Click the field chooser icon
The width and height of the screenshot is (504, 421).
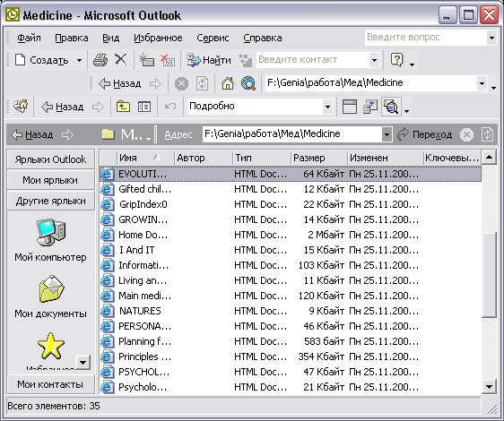(x=391, y=107)
